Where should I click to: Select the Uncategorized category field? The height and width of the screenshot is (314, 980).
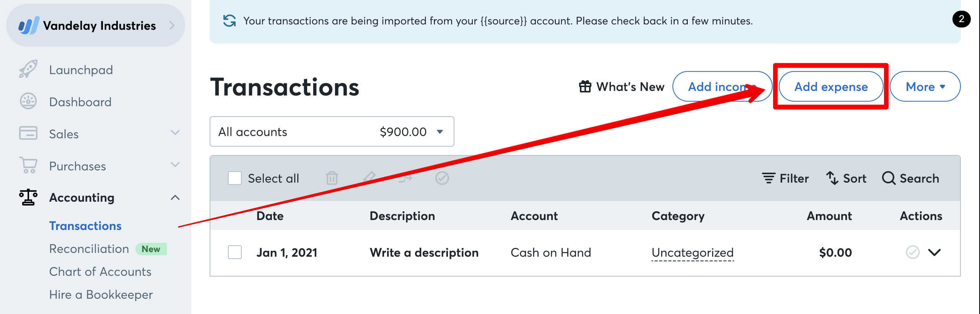click(x=692, y=252)
